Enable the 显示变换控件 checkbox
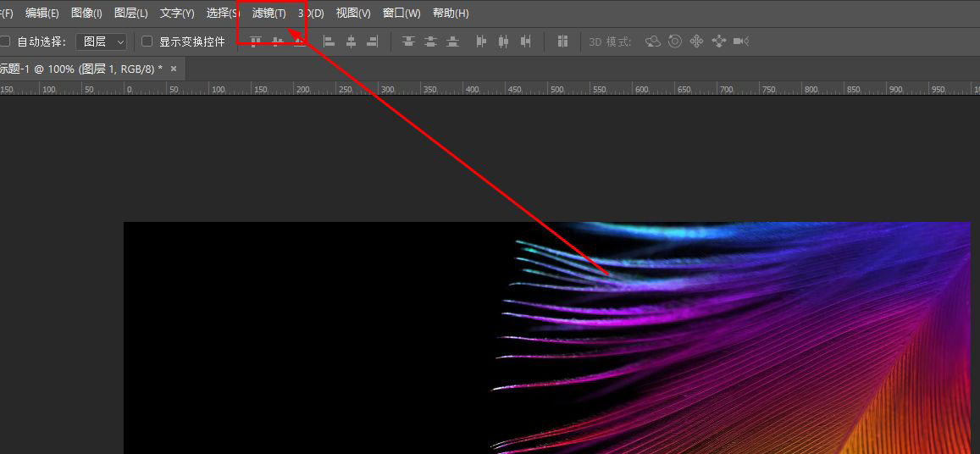This screenshot has height=454, width=980. [147, 42]
